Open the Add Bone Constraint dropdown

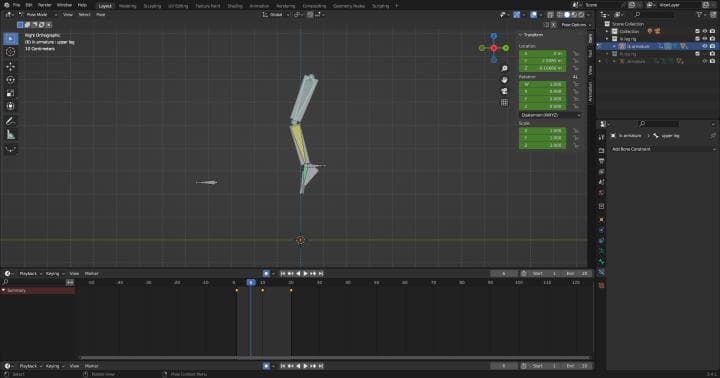pyautogui.click(x=663, y=149)
